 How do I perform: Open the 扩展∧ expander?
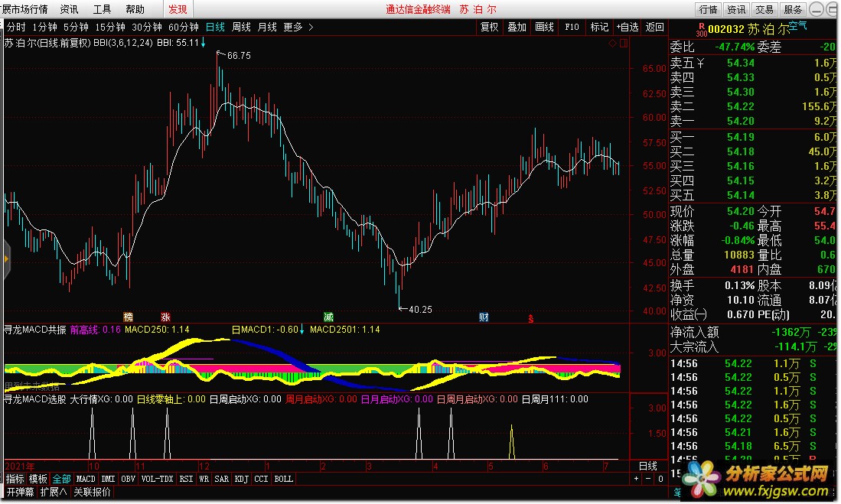[x=54, y=492]
